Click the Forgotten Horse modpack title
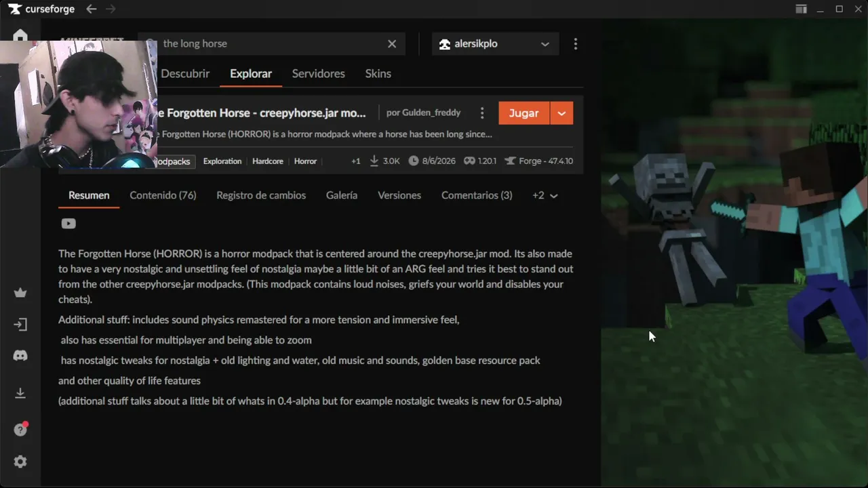Viewport: 868px width, 488px height. (x=262, y=113)
